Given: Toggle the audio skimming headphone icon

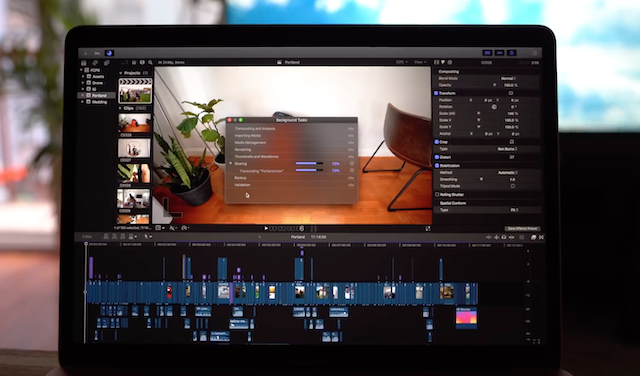Looking at the screenshot, I should 504,237.
